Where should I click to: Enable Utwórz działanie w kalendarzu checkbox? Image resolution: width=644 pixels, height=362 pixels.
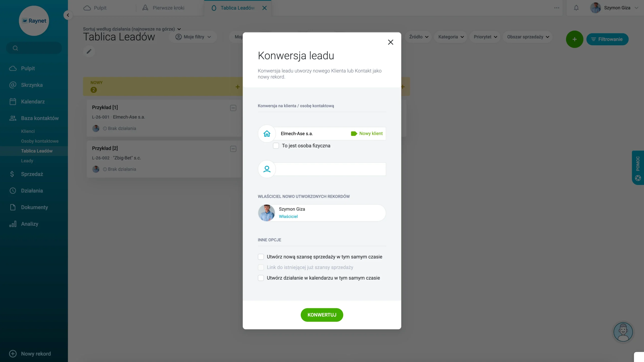261,278
